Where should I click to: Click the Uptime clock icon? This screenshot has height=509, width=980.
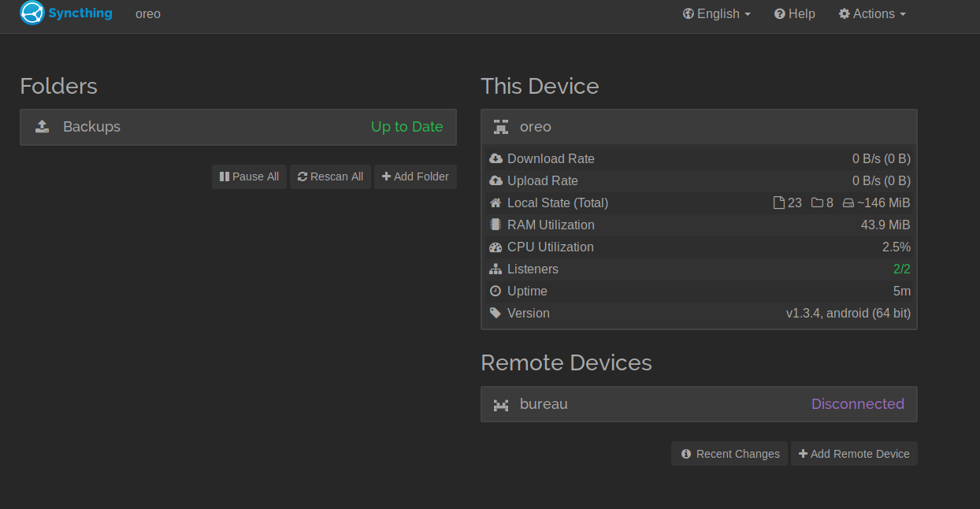496,291
